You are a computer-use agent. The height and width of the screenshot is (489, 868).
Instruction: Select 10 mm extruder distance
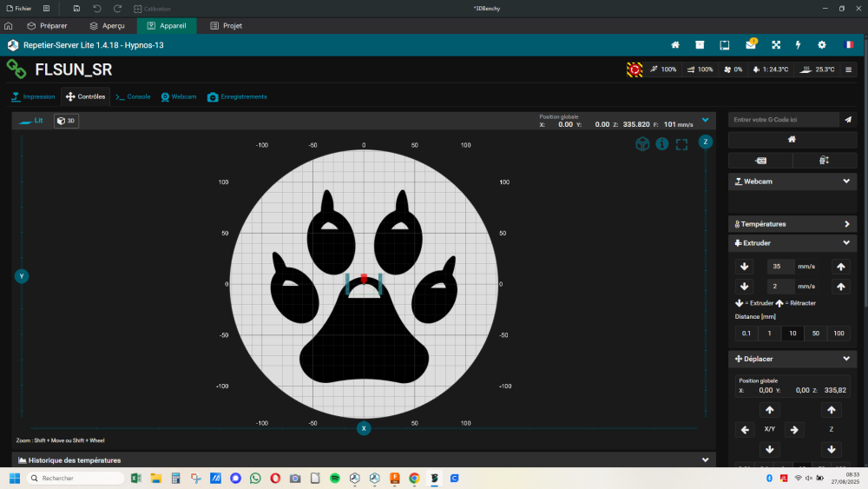coord(792,334)
